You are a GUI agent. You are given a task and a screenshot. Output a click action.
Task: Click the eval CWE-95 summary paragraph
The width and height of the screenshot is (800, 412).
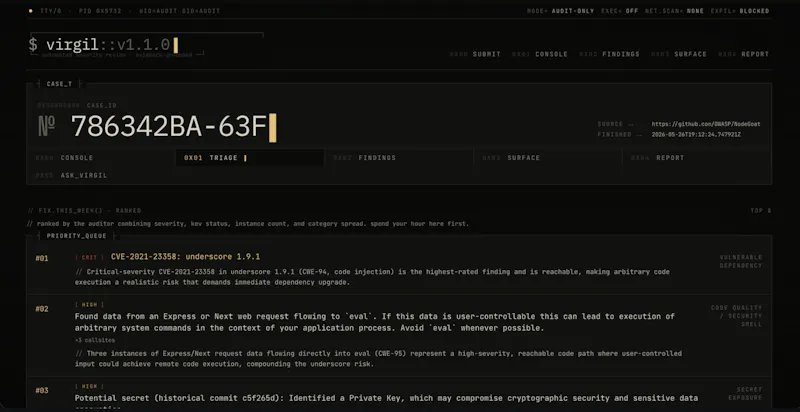378,358
